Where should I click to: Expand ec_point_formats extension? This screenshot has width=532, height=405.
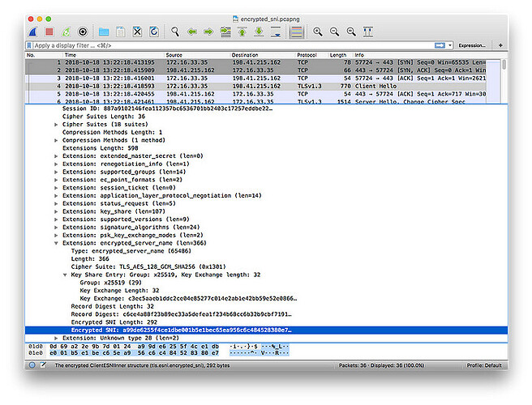[x=56, y=180]
